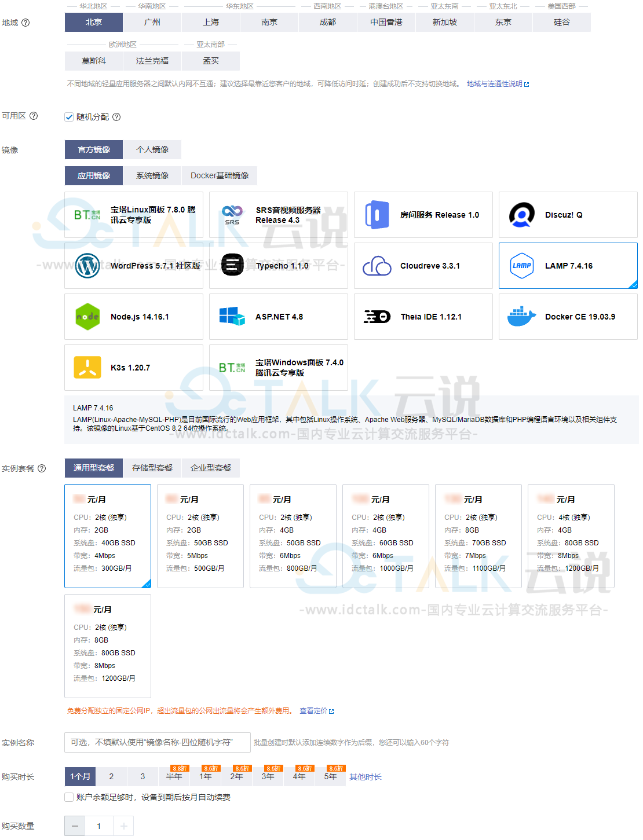
Task: Select the 南京 region
Action: (x=269, y=22)
